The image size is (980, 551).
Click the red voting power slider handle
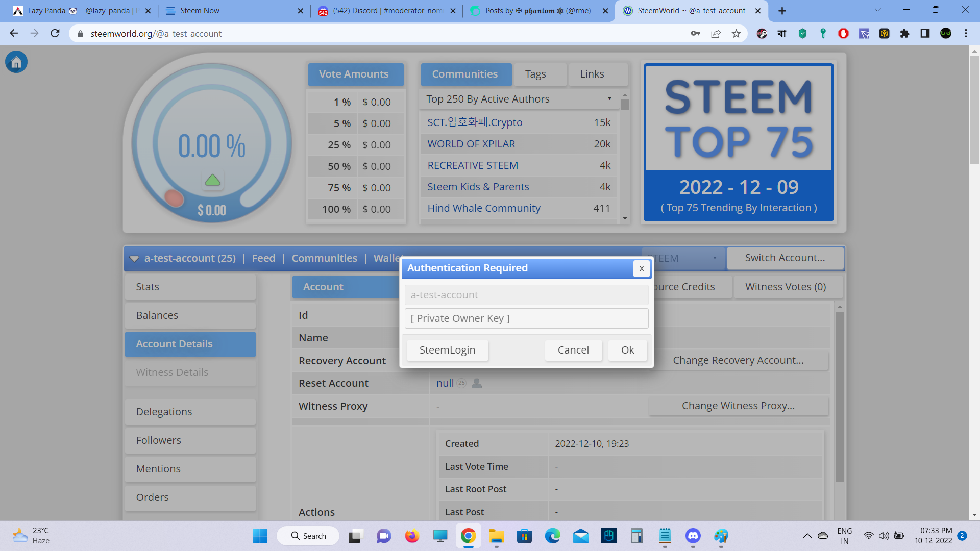[174, 198]
